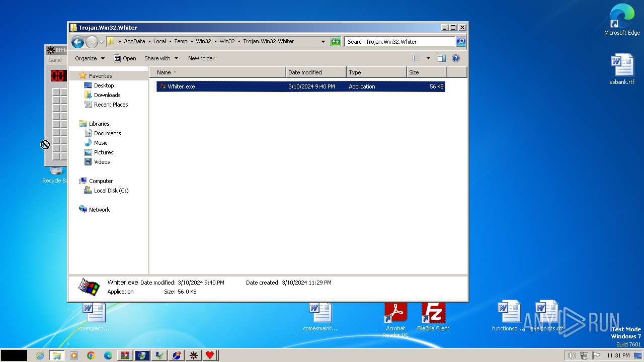644x362 pixels.
Task: Open the Documents library
Action: pyautogui.click(x=107, y=133)
